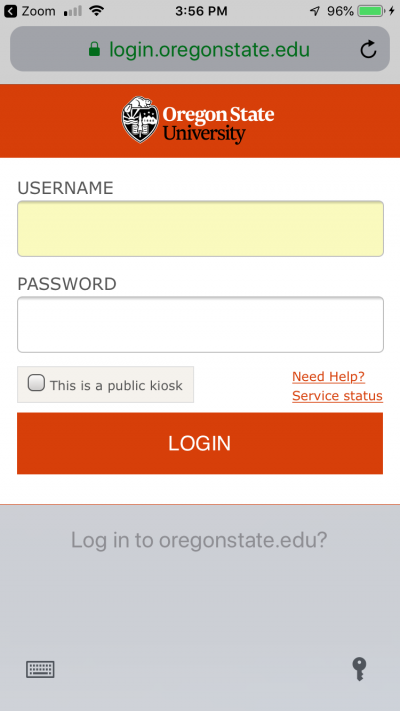Show the keyboard using keyboard icon

coord(40,669)
